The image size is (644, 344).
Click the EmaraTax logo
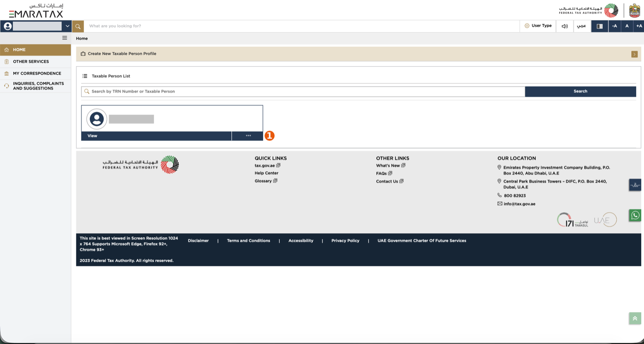(x=36, y=11)
